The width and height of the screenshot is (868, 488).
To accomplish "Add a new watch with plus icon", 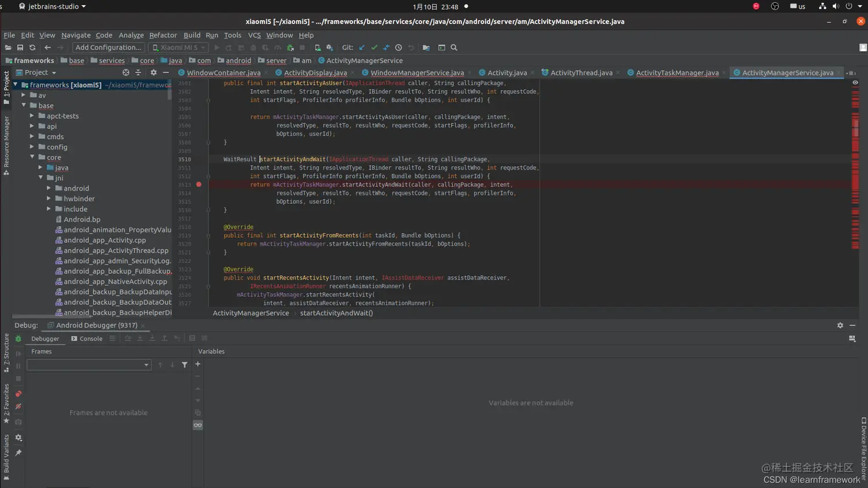I will (198, 364).
